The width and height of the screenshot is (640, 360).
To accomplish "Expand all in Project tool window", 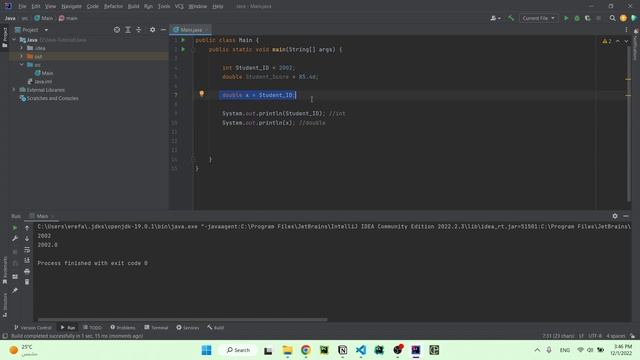I will pyautogui.click(x=128, y=30).
